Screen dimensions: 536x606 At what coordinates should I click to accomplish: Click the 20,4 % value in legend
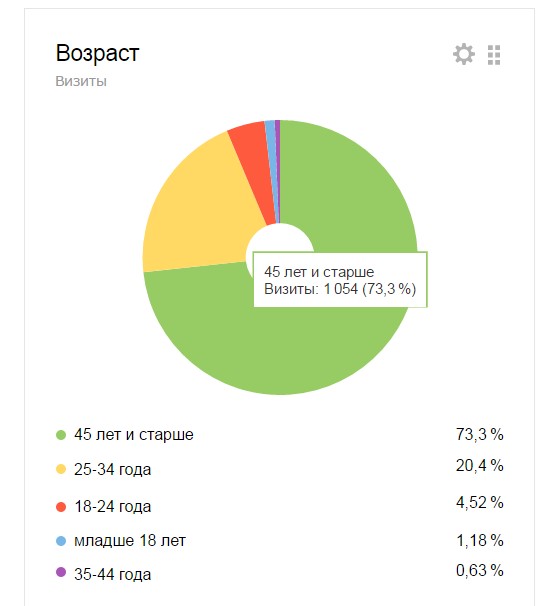click(480, 466)
